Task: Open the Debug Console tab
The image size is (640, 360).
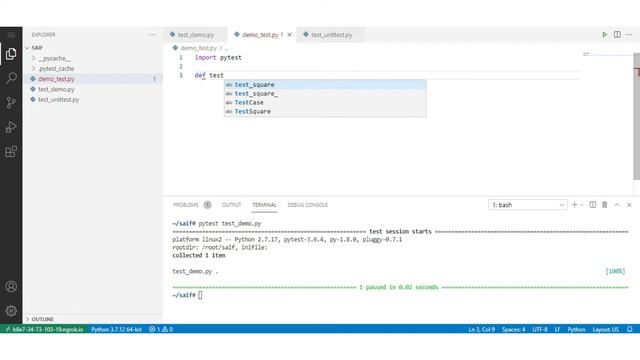Action: pos(307,205)
